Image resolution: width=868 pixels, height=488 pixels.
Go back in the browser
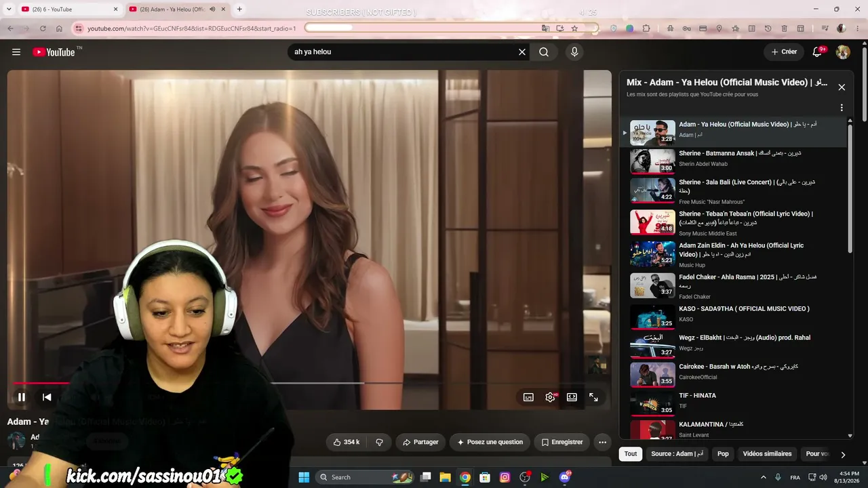coord(10,28)
